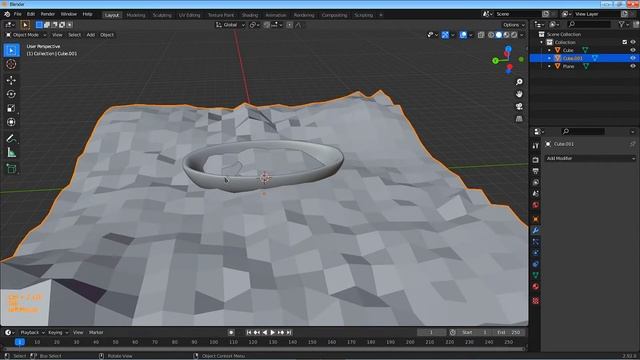This screenshot has width=640, height=360.
Task: Hide Cube.001 in the outliner
Action: [633, 58]
